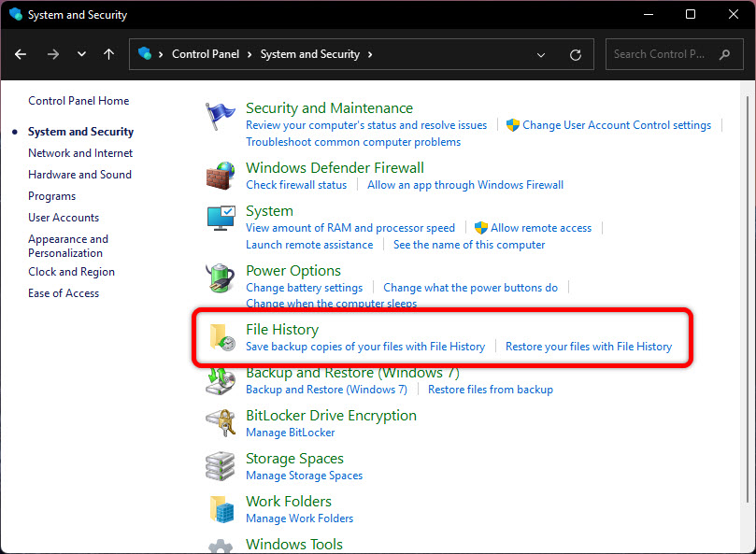The height and width of the screenshot is (554, 756).
Task: Select System and Security in the breadcrumb
Action: [x=310, y=54]
